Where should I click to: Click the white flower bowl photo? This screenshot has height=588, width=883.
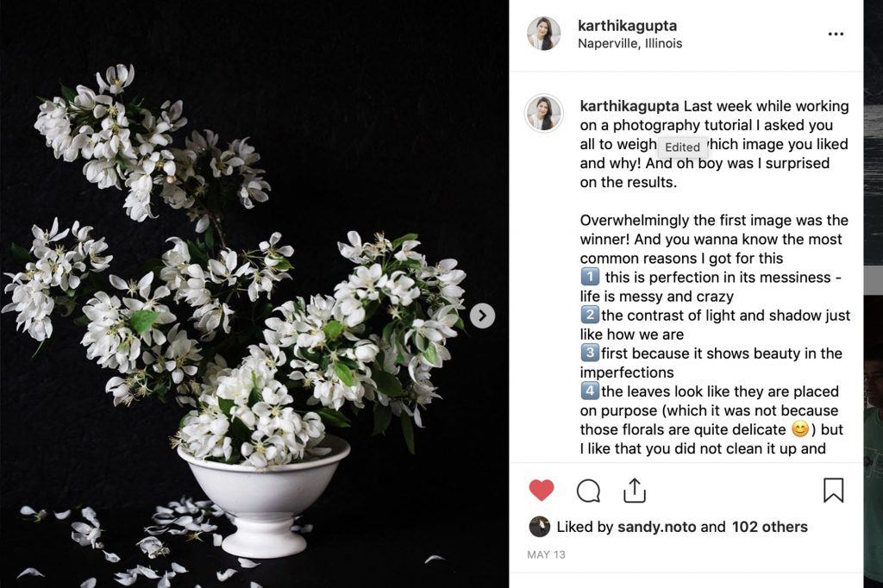254,294
